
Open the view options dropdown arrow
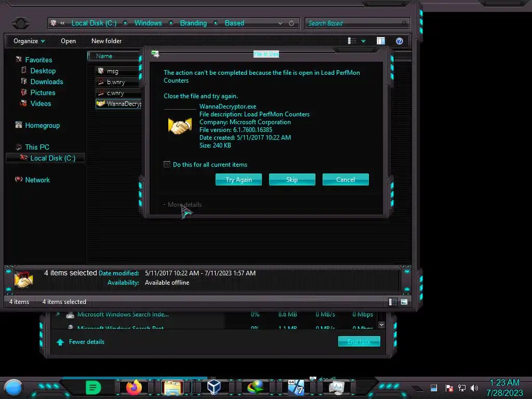363,42
